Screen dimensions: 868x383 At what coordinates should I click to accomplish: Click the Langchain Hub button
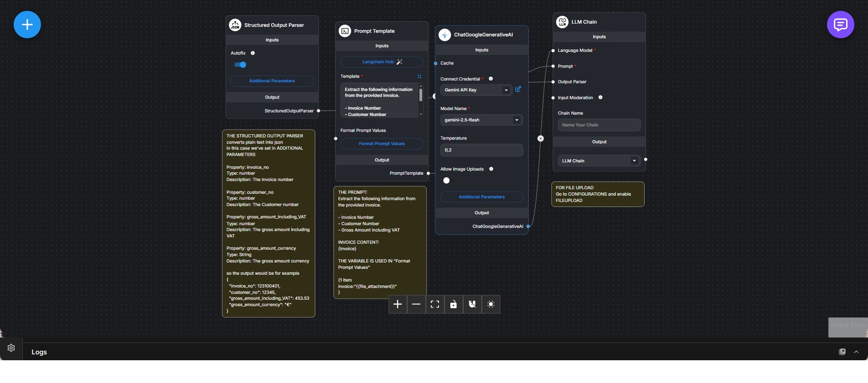(382, 62)
